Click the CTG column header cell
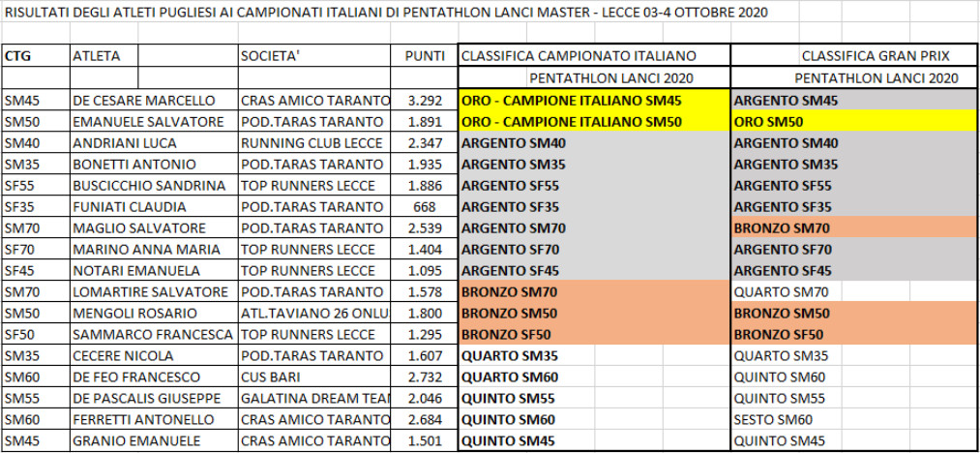This screenshot has width=980, height=453. pos(35,56)
